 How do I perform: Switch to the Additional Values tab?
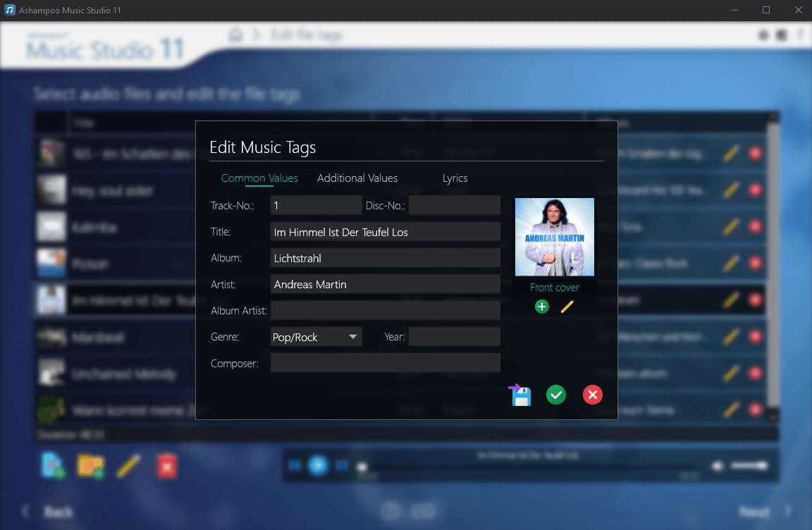pyautogui.click(x=357, y=178)
